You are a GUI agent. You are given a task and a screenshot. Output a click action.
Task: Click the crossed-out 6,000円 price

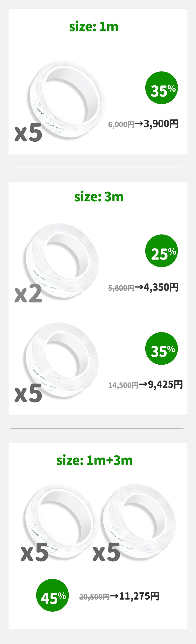[121, 124]
